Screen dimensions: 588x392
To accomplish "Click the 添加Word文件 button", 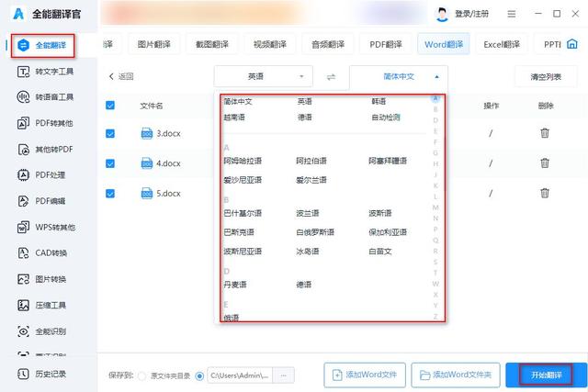I will point(365,375).
